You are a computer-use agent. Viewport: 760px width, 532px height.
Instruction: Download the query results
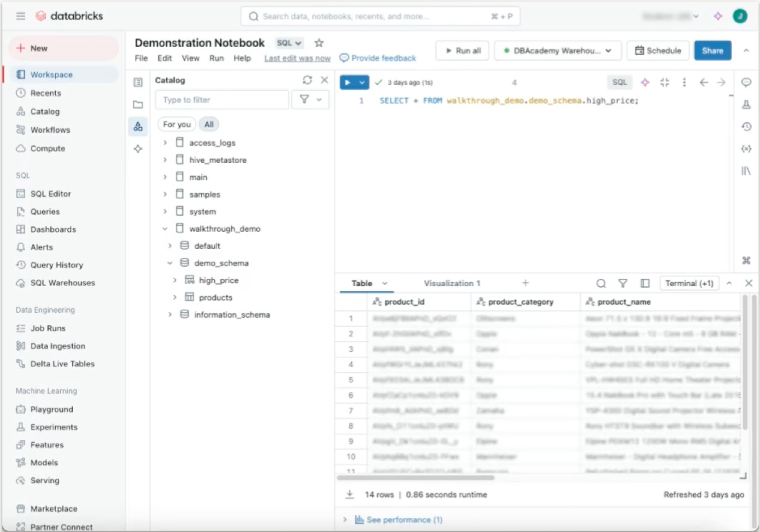pyautogui.click(x=349, y=494)
